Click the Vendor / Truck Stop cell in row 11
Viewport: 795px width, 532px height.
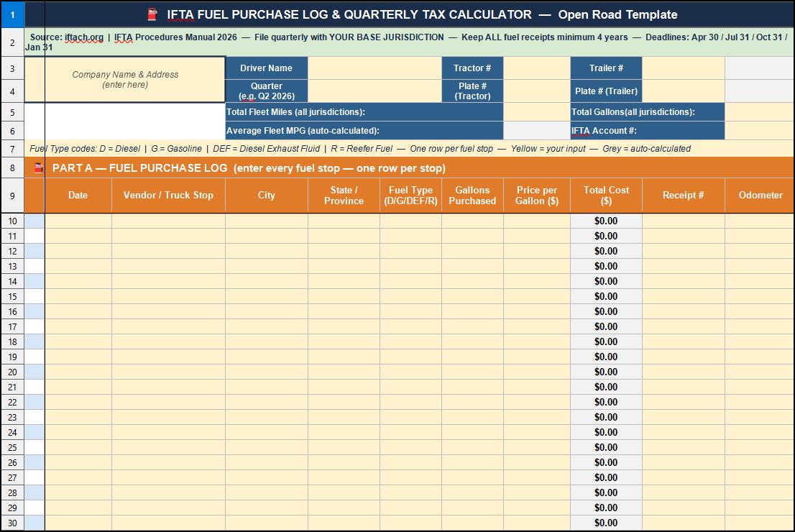[x=168, y=237]
